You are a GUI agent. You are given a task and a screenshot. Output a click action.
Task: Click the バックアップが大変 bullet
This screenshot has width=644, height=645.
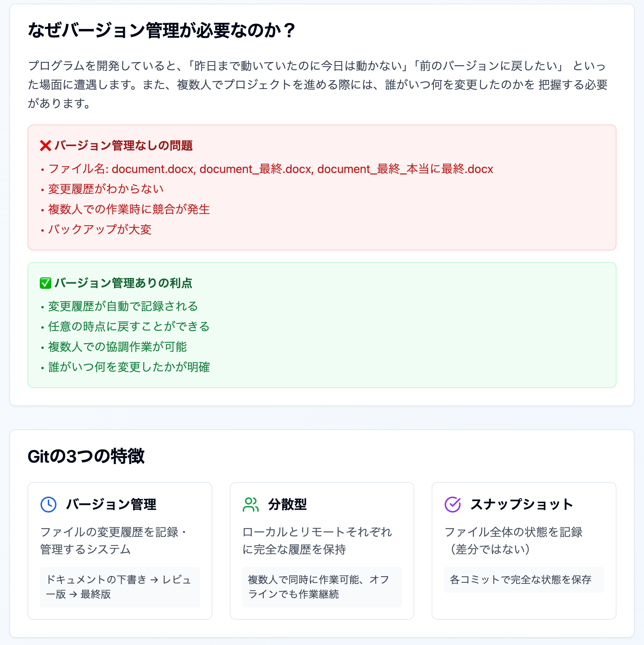[100, 229]
